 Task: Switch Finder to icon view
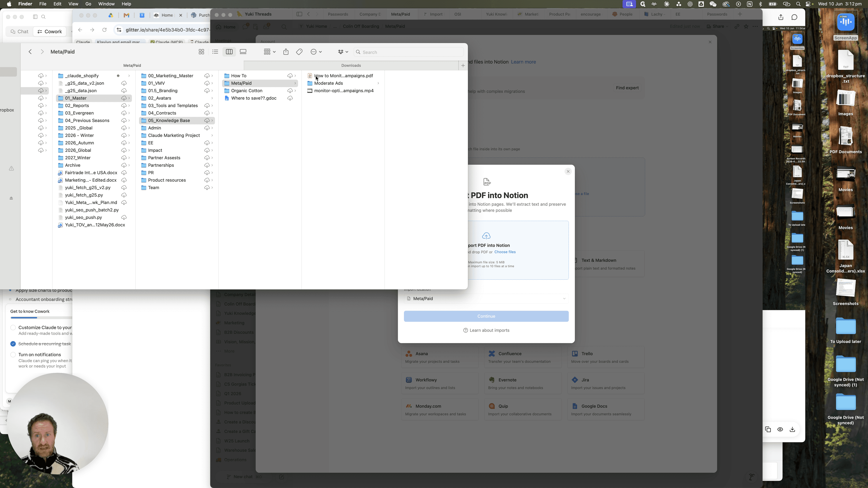coord(201,52)
